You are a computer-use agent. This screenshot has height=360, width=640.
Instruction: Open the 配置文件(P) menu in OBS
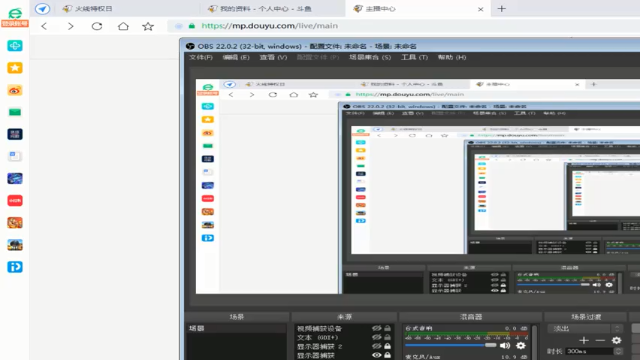tap(318, 58)
